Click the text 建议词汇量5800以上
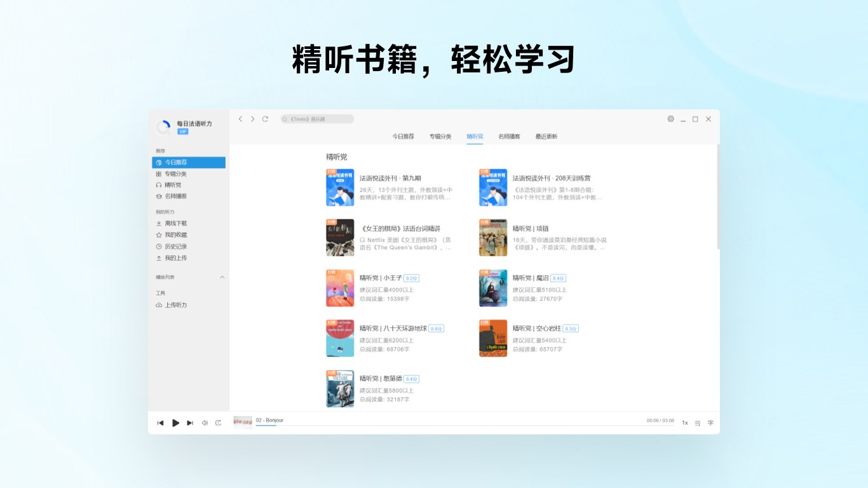Viewport: 868px width, 488px height. (x=386, y=391)
